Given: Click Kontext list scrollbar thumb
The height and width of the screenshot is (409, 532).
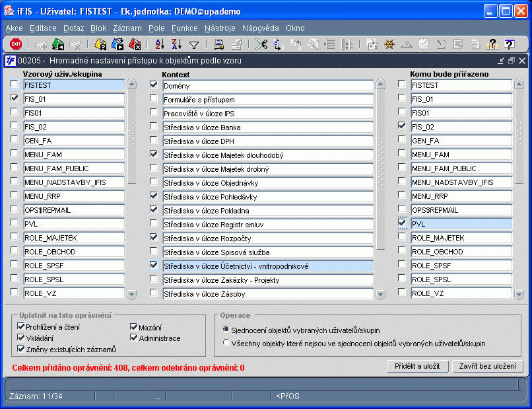Looking at the screenshot, I should 381,170.
